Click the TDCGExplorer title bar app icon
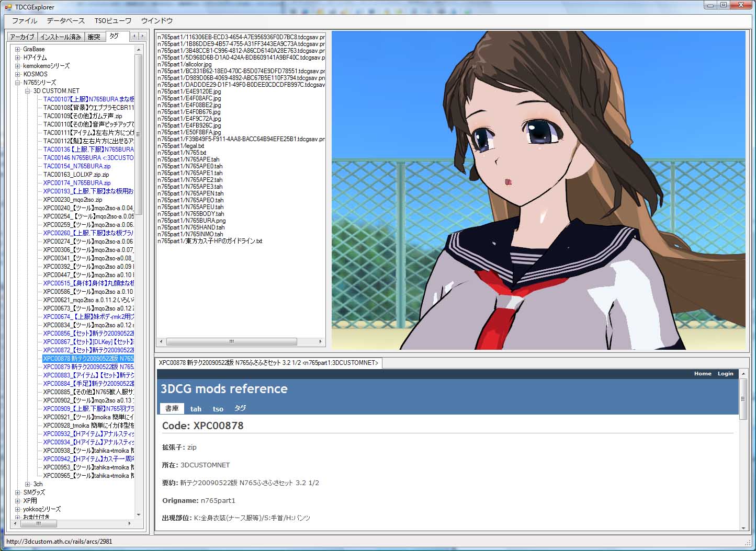The image size is (756, 551). coord(8,7)
